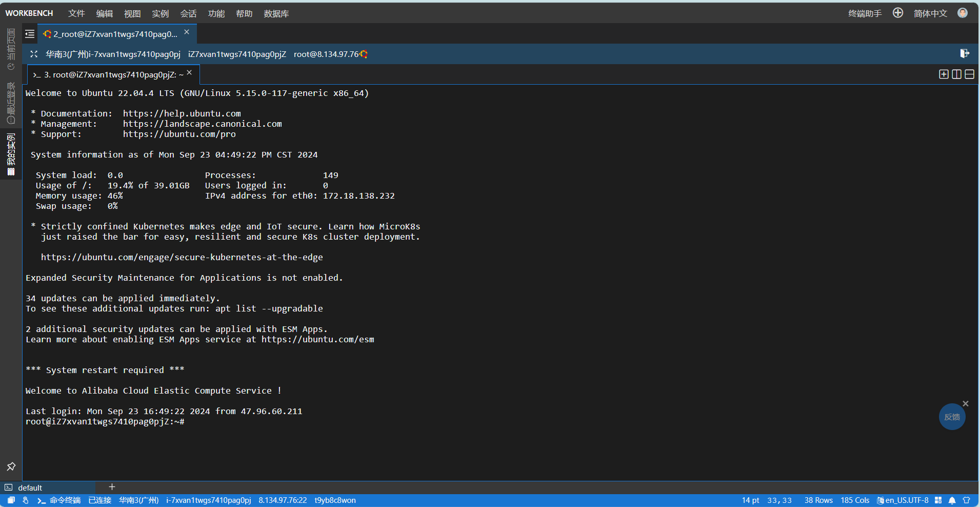Screen dimensions: 980x507
Task: Open theme shirt icon in status bar
Action: [966, 500]
